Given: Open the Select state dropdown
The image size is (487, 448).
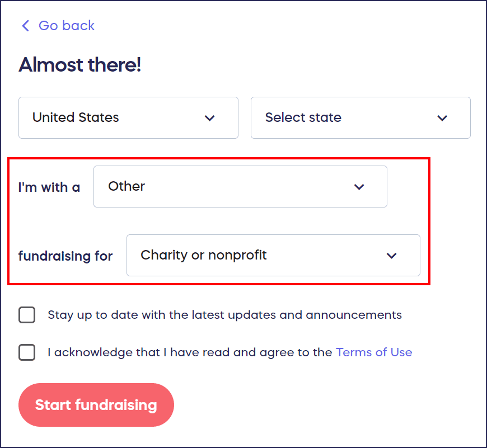Looking at the screenshot, I should [360, 118].
